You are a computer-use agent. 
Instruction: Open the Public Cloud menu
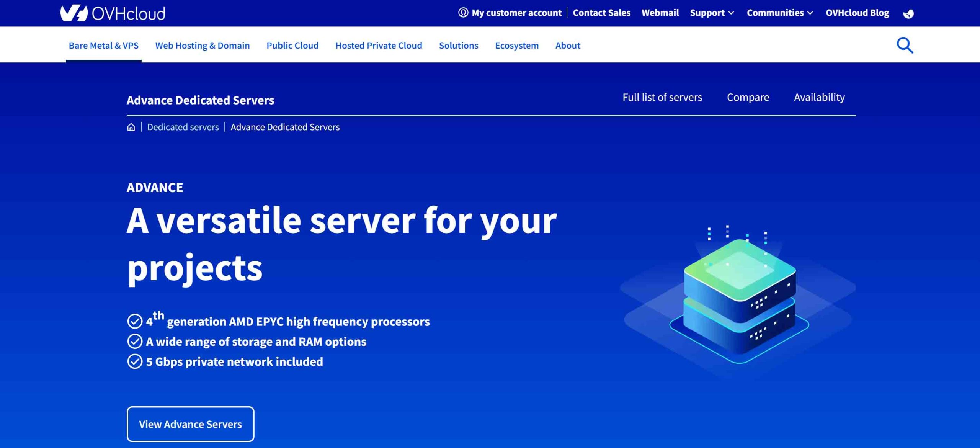coord(292,45)
